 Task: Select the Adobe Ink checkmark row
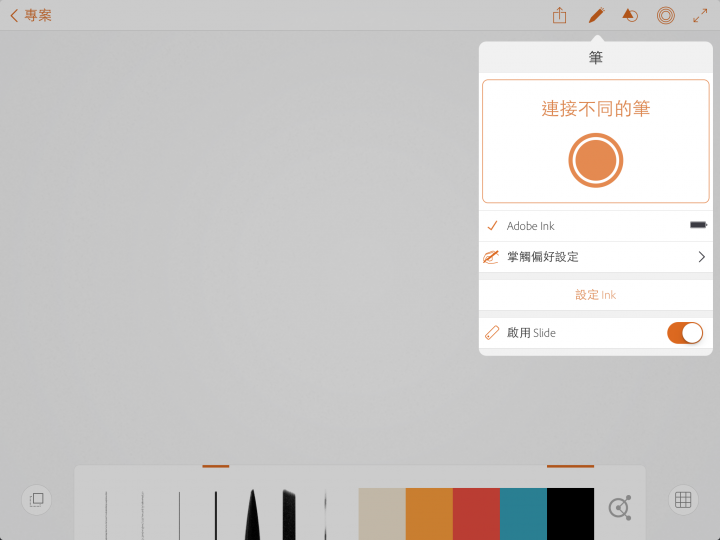click(596, 226)
